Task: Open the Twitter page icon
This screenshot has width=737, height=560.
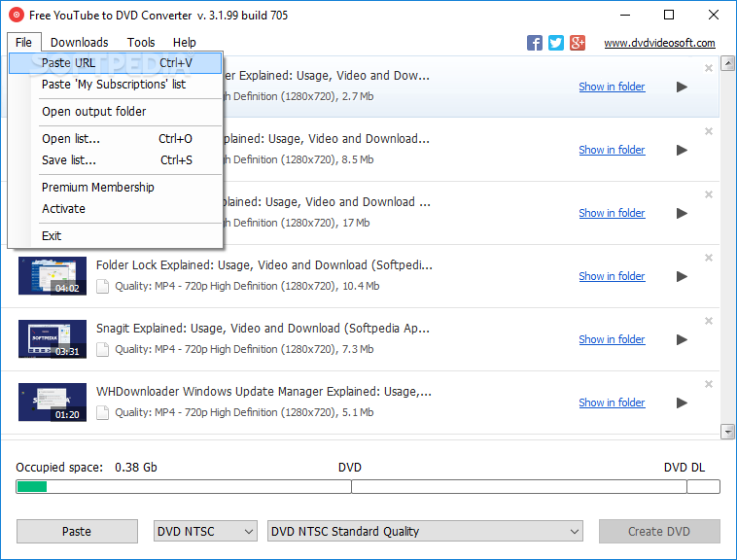Action: (x=556, y=43)
